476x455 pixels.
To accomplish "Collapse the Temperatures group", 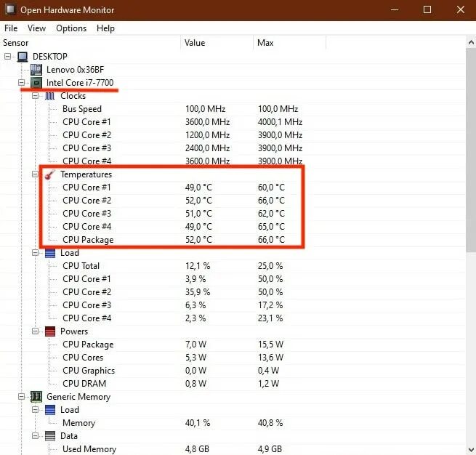I will pos(35,174).
